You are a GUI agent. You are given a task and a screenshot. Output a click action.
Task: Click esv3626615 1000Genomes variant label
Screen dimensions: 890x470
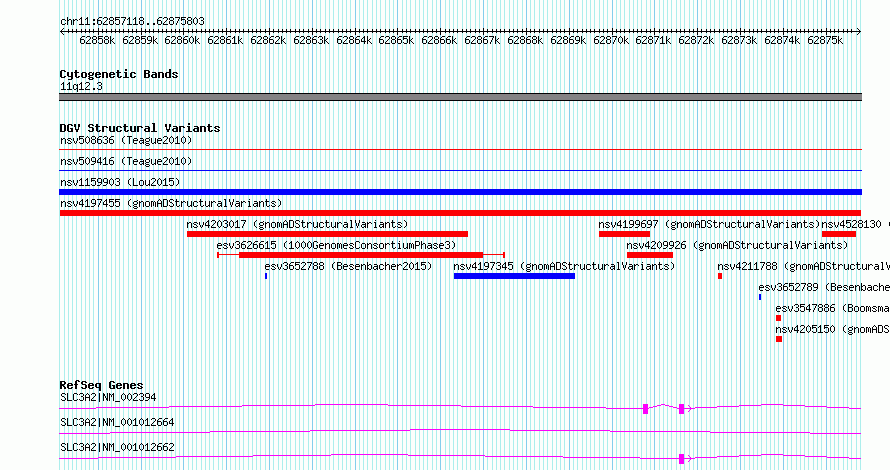coord(336,245)
